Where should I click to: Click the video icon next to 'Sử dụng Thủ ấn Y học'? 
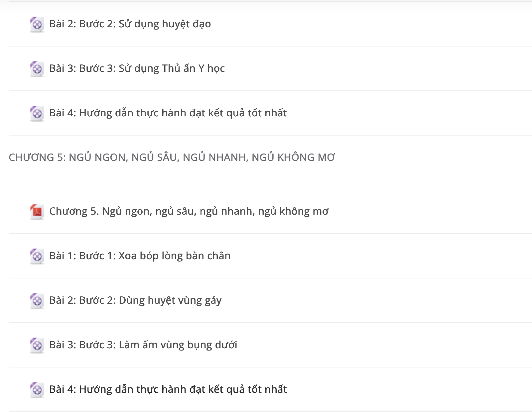(x=37, y=69)
